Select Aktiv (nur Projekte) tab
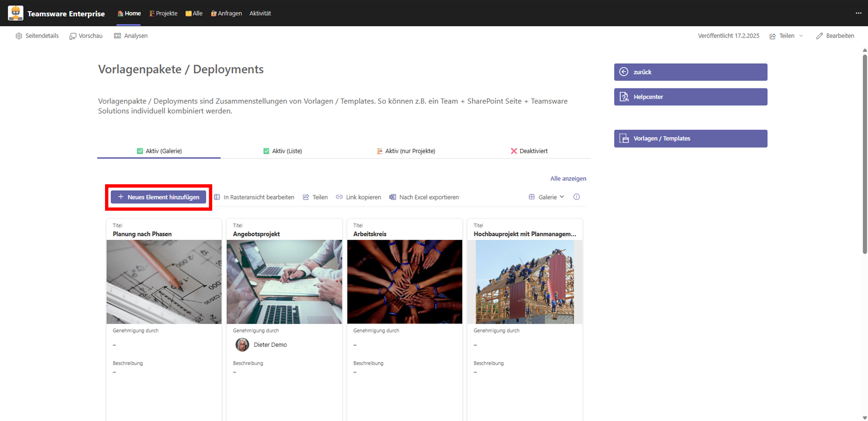The height and width of the screenshot is (421, 868). (406, 151)
